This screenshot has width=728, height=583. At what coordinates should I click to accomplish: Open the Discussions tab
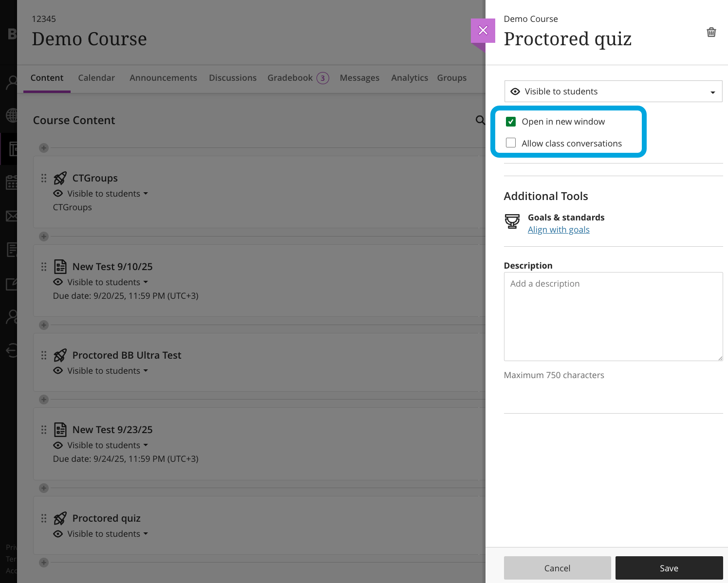[x=233, y=78]
